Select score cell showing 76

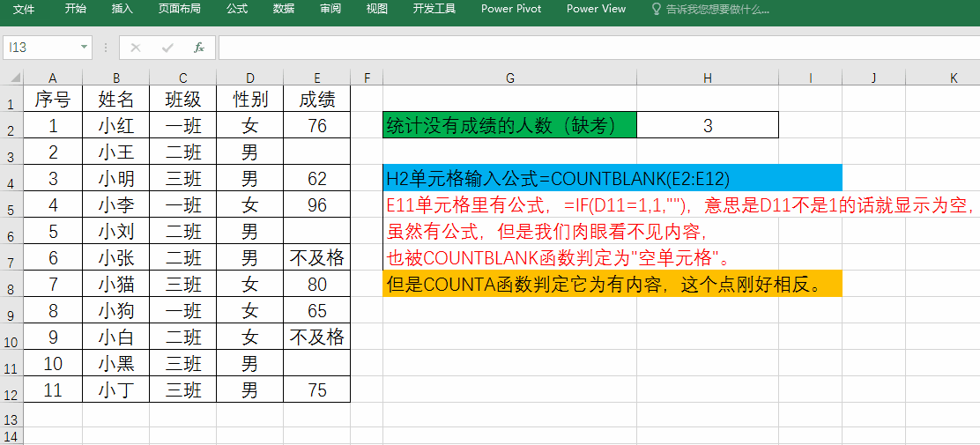tap(317, 126)
